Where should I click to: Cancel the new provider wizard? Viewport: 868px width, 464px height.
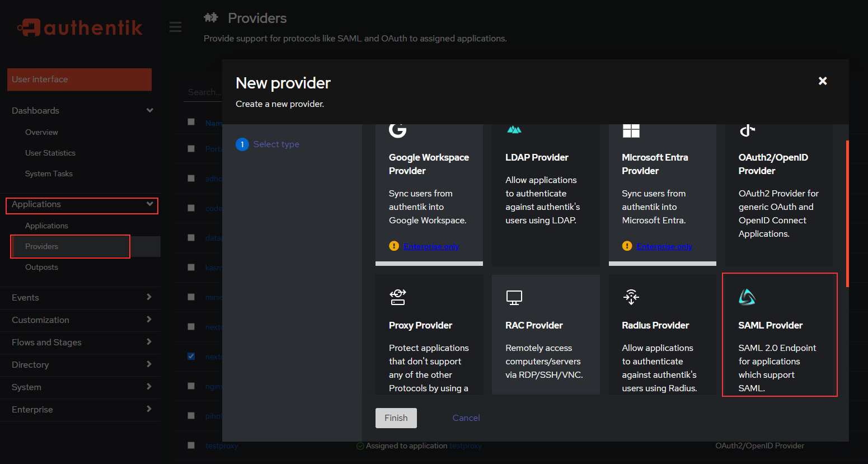466,418
